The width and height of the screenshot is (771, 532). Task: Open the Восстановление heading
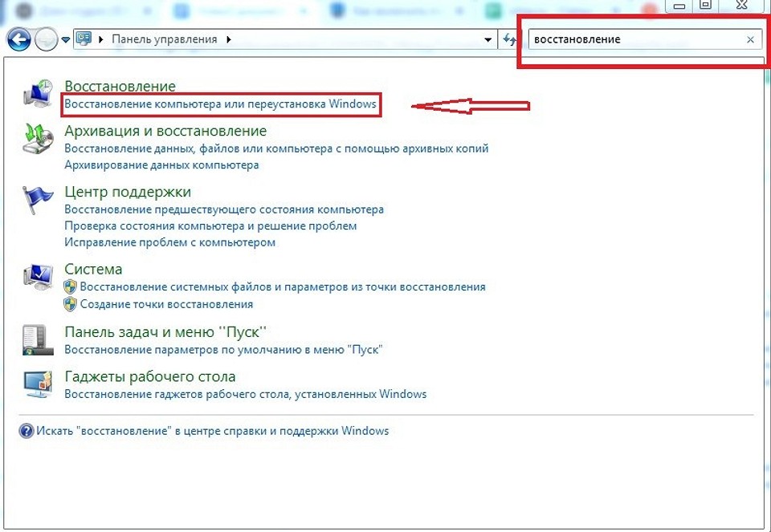(120, 86)
